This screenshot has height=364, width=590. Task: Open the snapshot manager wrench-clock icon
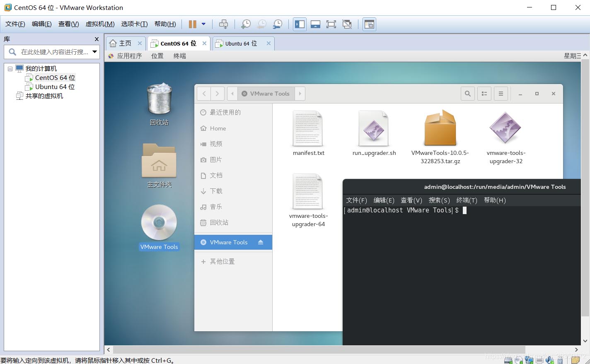[x=278, y=24]
